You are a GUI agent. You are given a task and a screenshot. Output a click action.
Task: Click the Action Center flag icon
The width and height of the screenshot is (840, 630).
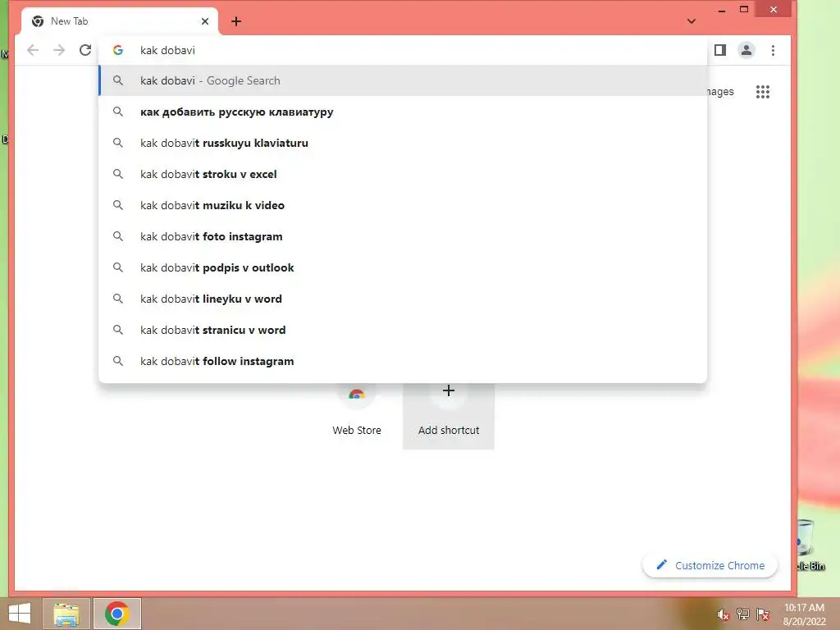[762, 614]
